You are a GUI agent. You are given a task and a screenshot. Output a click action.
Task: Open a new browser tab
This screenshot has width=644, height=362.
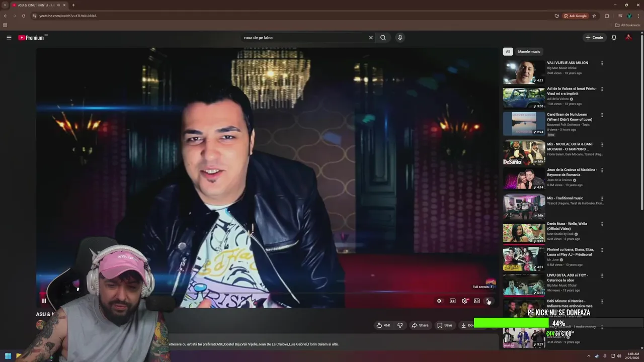(73, 5)
